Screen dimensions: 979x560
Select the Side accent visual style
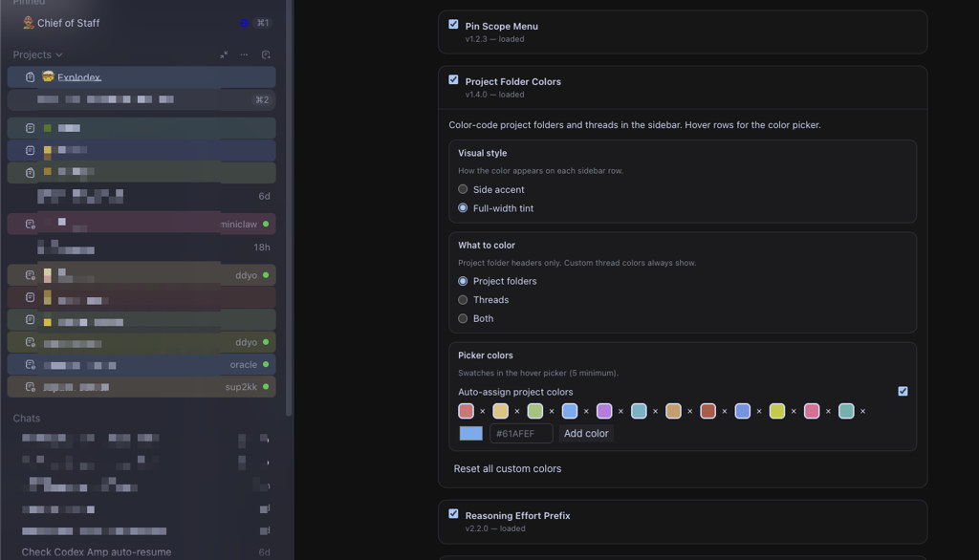coord(463,189)
